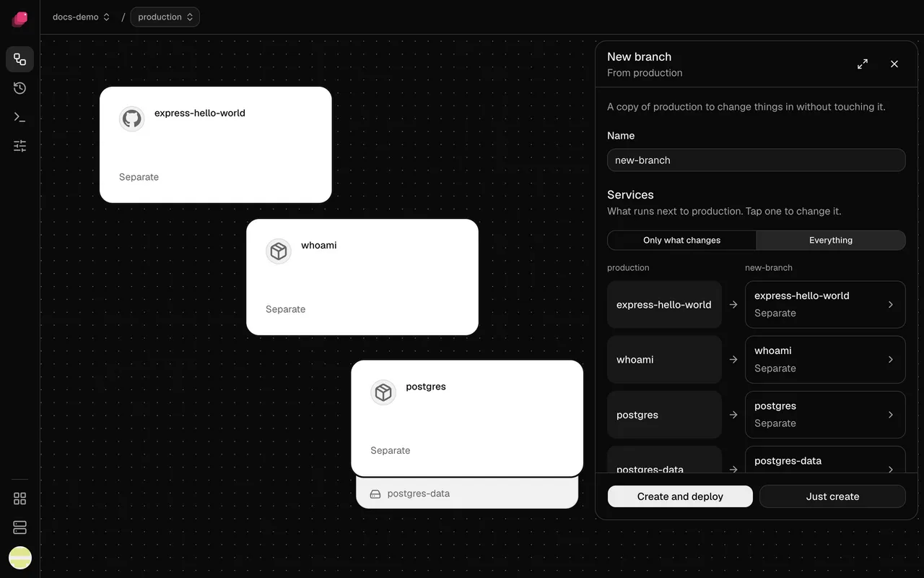
Task: Click the package icon on the postgres card
Action: pyautogui.click(x=383, y=392)
